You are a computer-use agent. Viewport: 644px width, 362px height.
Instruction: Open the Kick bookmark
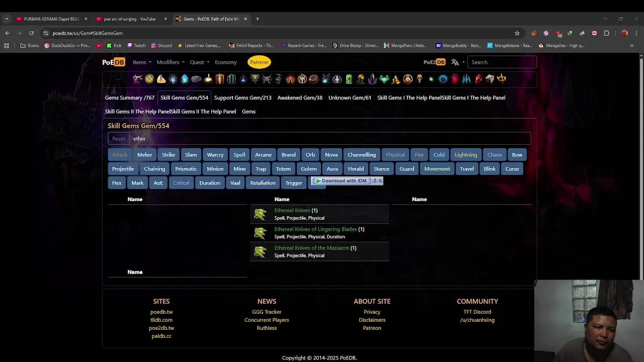click(114, 45)
